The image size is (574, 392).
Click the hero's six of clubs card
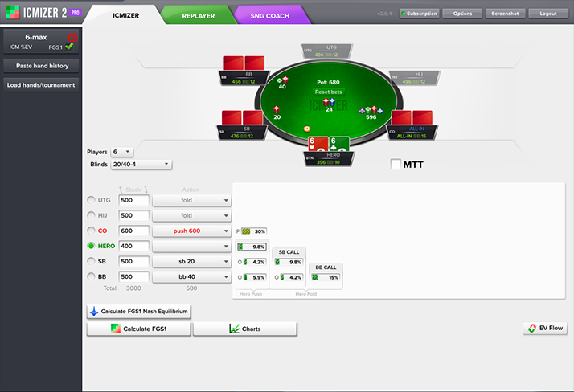coord(339,144)
